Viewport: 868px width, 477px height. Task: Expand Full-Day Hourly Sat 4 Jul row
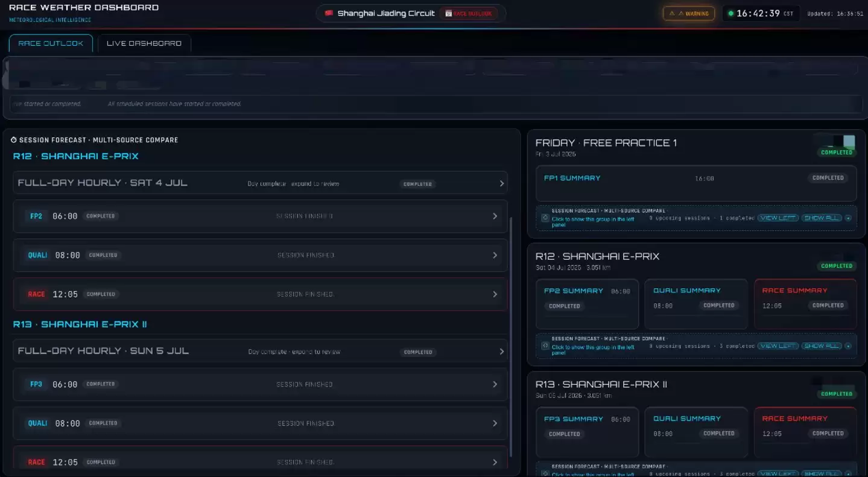click(x=260, y=183)
